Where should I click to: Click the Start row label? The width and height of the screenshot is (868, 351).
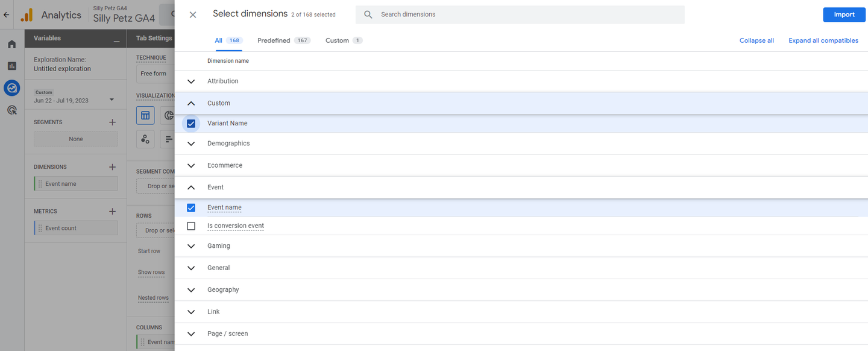point(149,251)
